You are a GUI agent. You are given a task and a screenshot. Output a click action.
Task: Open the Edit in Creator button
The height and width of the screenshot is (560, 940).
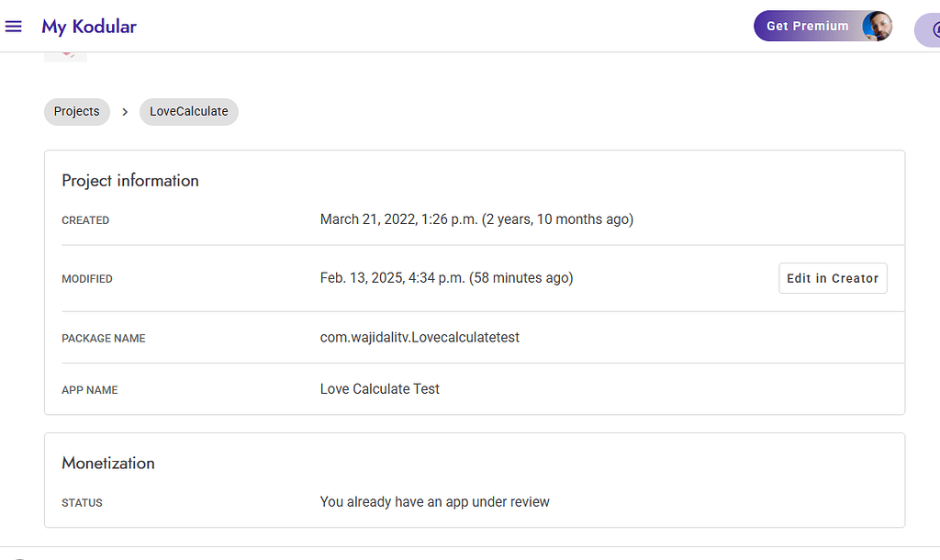[x=833, y=278]
